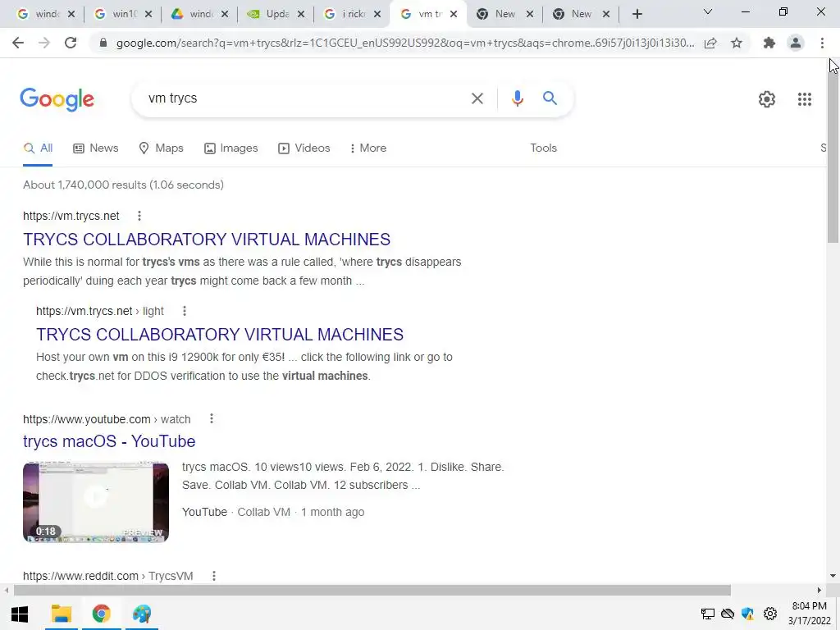Image resolution: width=840 pixels, height=630 pixels.
Task: Open the indented TRYCS COLLABORATORY VIRTUAL MACHINES link
Action: pos(220,335)
